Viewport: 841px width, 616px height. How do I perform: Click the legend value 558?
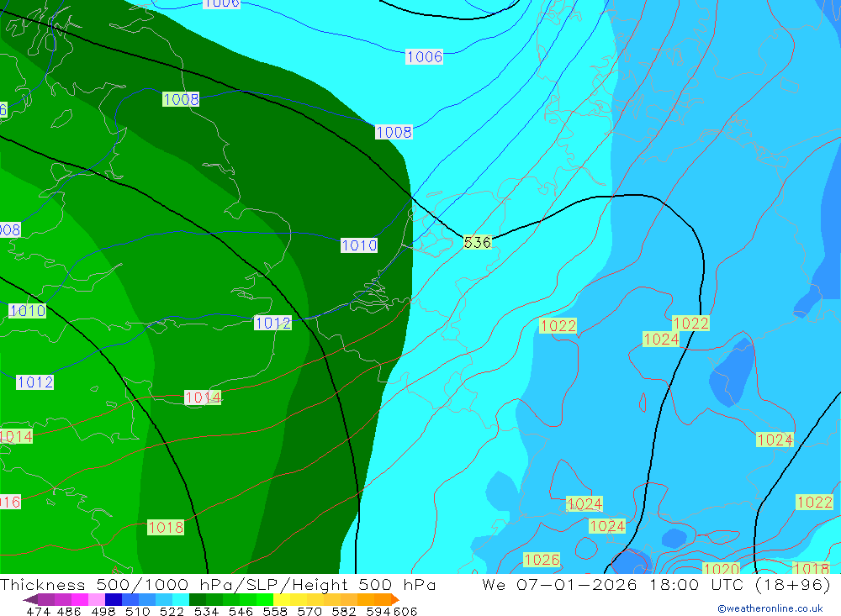(275, 611)
